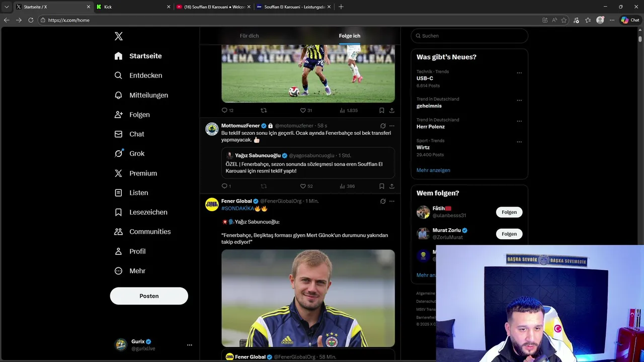
Task: Follow Fâtih @ulanbesss31
Action: coord(509,212)
